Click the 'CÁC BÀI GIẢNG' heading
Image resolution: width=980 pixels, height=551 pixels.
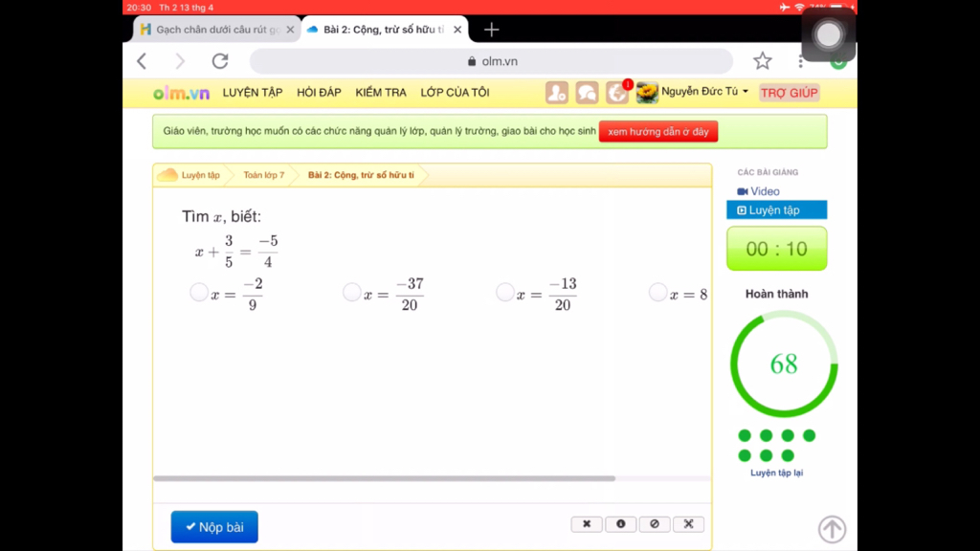[x=768, y=172]
